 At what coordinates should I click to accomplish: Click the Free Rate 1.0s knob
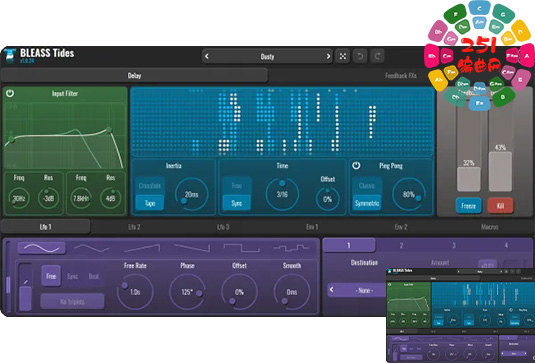135,292
